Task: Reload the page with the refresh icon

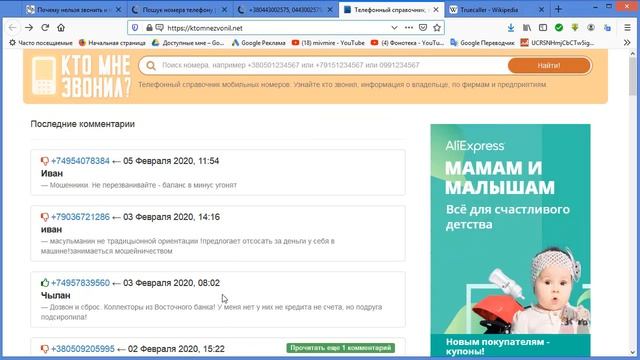Action: (x=45, y=28)
